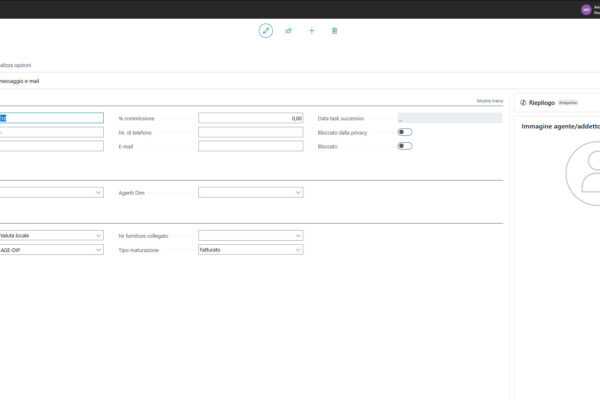The width and height of the screenshot is (600, 400).
Task: Click the trash delete icon
Action: pos(334,31)
